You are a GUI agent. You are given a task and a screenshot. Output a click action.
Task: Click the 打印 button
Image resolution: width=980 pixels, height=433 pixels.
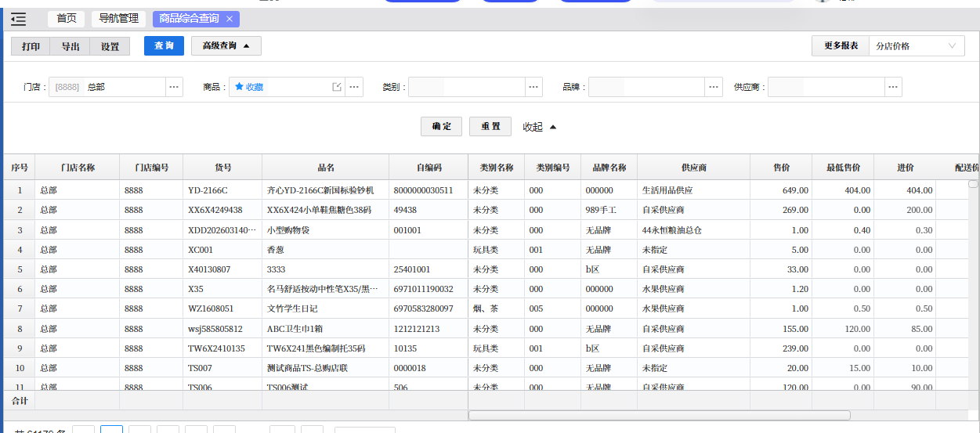(x=31, y=46)
